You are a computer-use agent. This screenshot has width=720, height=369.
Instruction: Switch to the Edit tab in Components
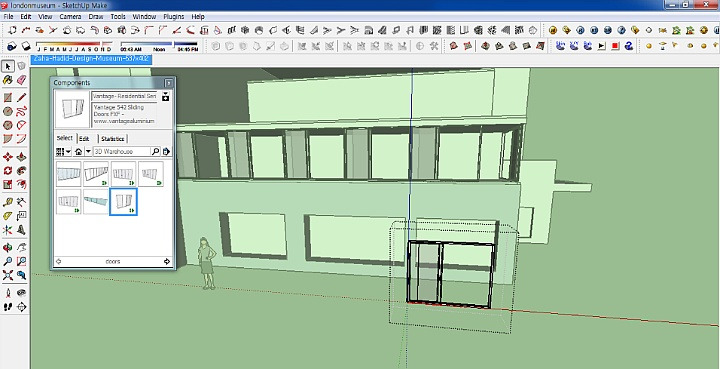84,139
